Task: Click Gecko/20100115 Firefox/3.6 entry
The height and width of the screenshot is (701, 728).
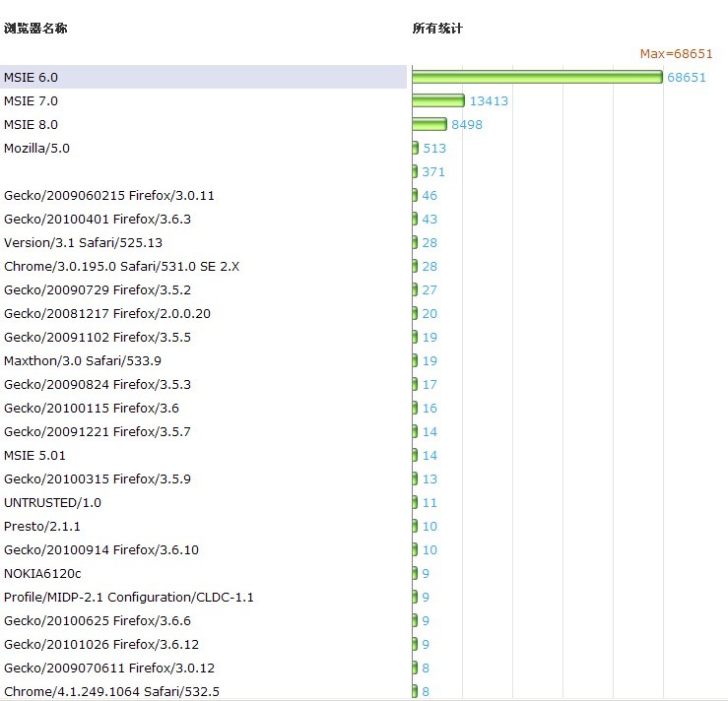Action: [x=92, y=409]
